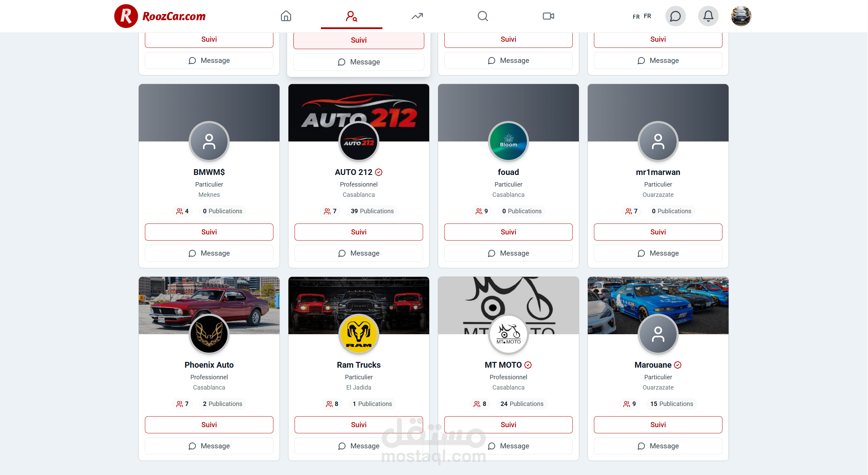Open the video camera icon
868x475 pixels.
(548, 16)
